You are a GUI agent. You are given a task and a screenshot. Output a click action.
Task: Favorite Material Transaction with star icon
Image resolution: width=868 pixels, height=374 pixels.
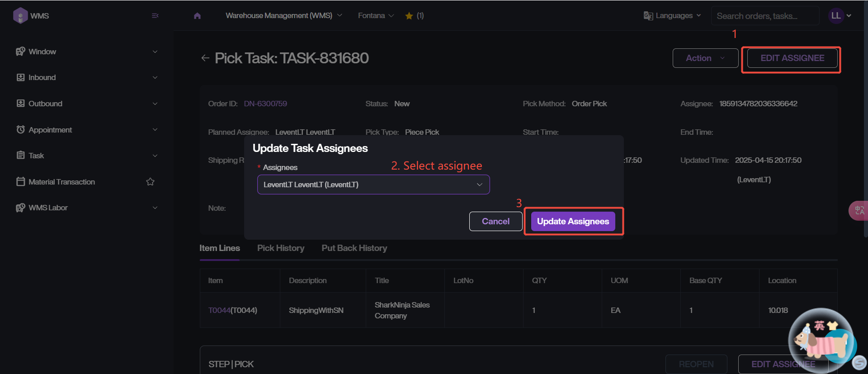(151, 182)
